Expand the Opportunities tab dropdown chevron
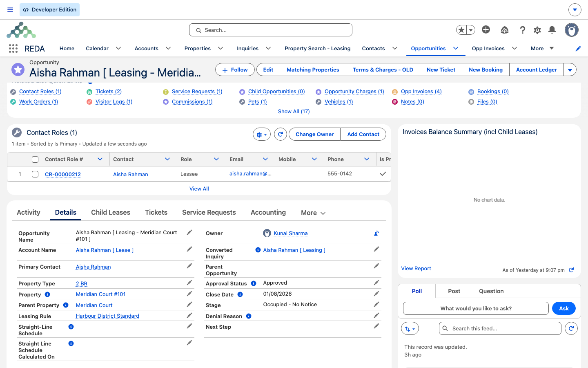 tap(456, 48)
